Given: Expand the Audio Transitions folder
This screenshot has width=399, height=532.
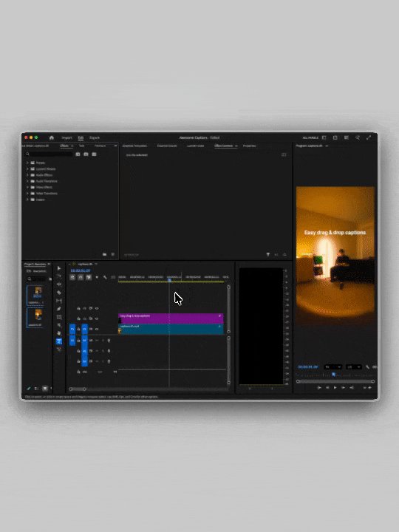Looking at the screenshot, I should 27,181.
